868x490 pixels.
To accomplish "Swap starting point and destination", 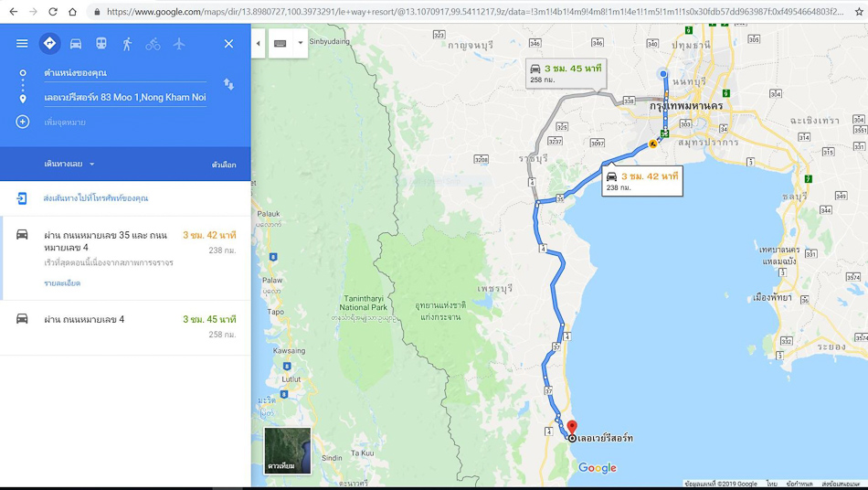I will [228, 84].
